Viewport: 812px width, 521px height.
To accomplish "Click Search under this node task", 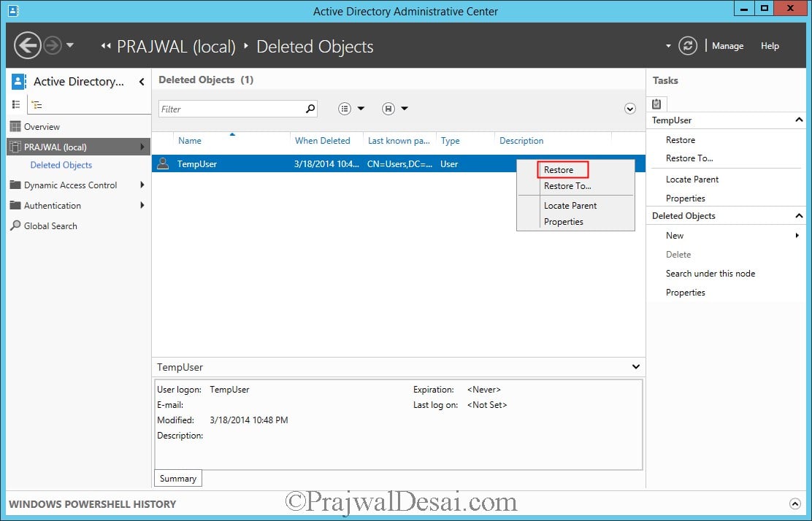I will [710, 274].
